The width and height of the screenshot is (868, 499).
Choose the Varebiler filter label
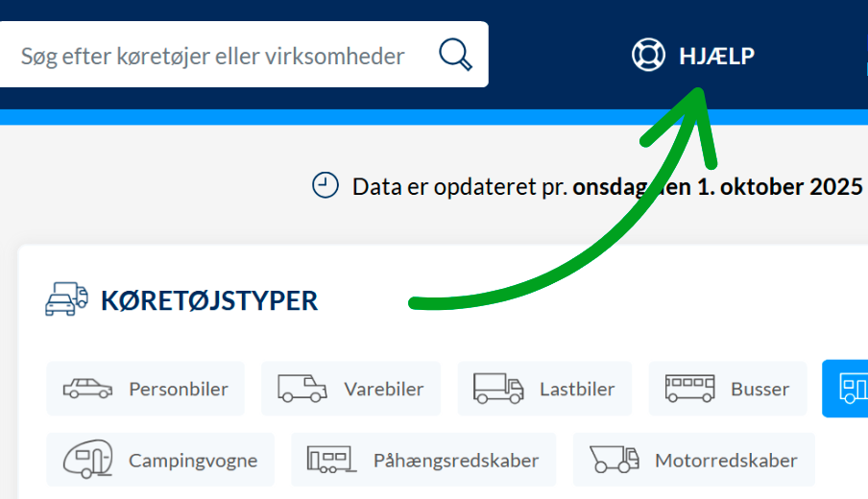click(x=383, y=389)
